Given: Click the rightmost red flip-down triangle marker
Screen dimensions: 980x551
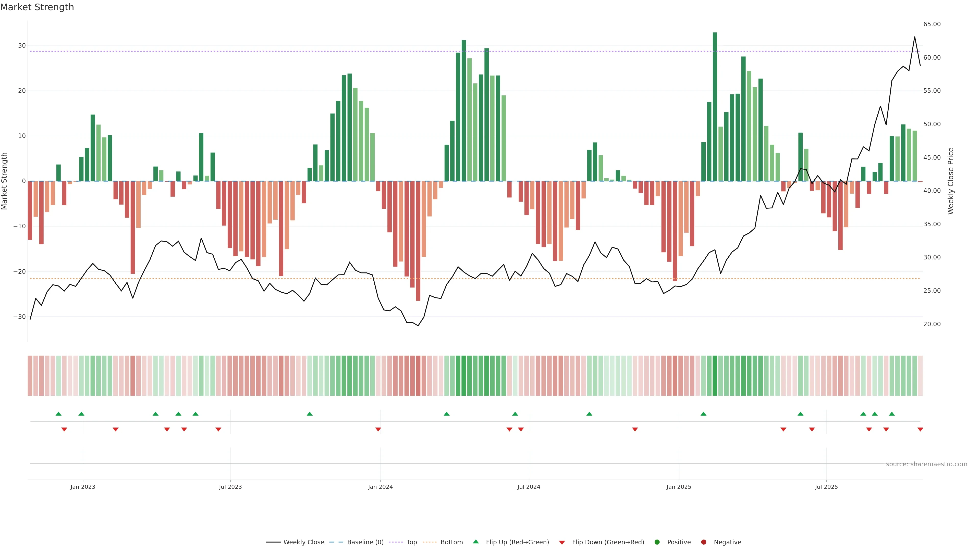Looking at the screenshot, I should tap(920, 429).
